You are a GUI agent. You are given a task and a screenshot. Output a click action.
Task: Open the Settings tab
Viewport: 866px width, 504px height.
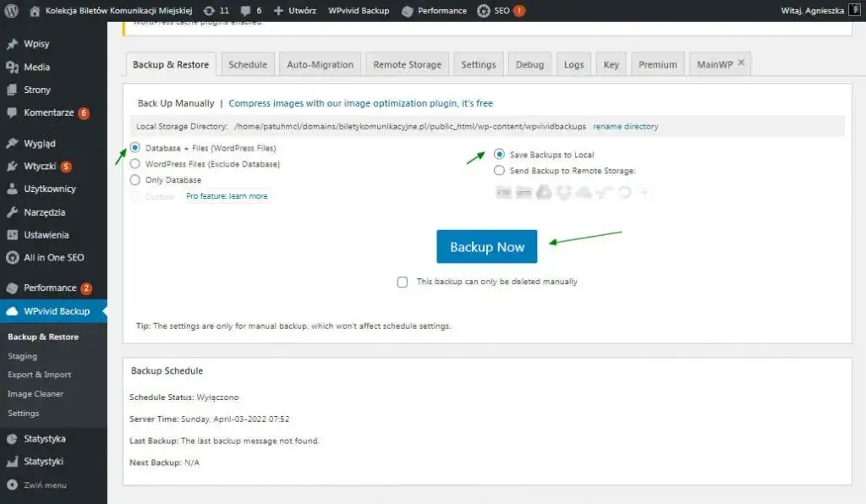(x=479, y=64)
